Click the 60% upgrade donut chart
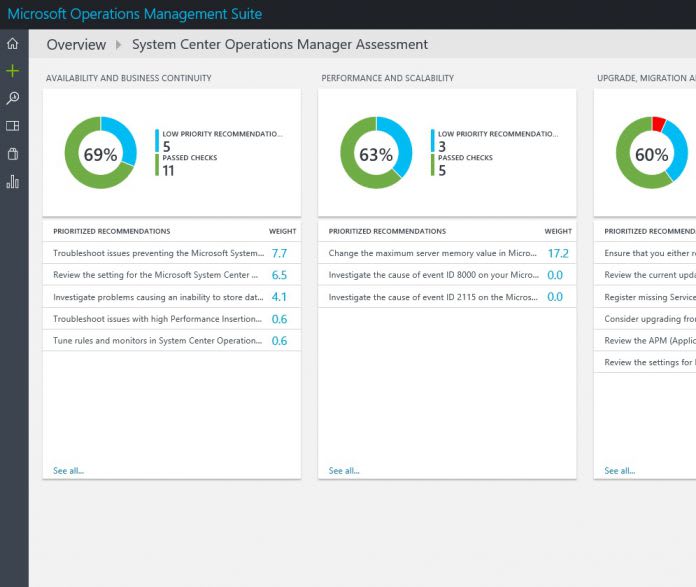Viewport: 696px width, 587px height. click(652, 154)
